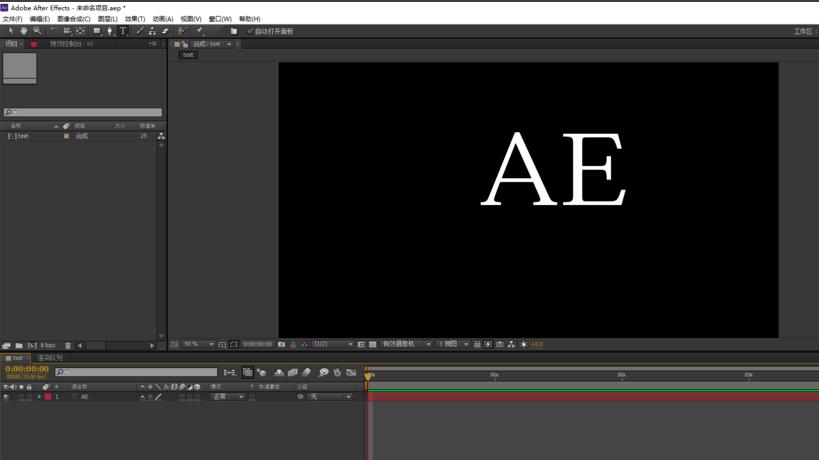The width and height of the screenshot is (819, 460).
Task: Select the Pan Behind anchor tool
Action: click(80, 31)
